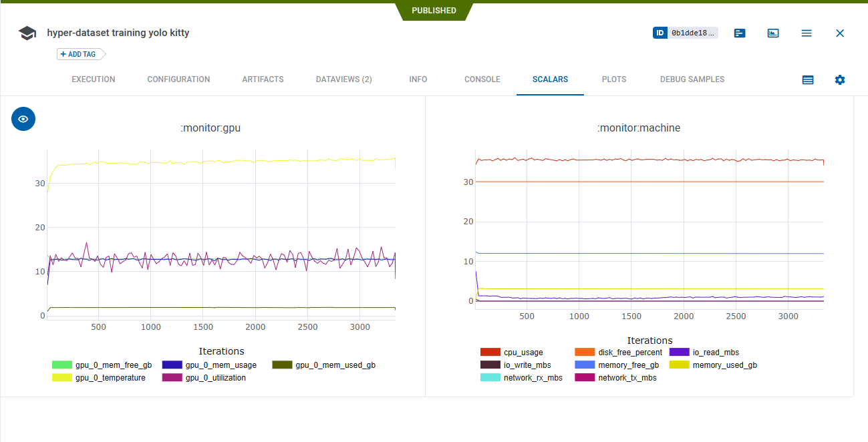Click the debug image gallery icon
The image size is (868, 442).
click(772, 32)
